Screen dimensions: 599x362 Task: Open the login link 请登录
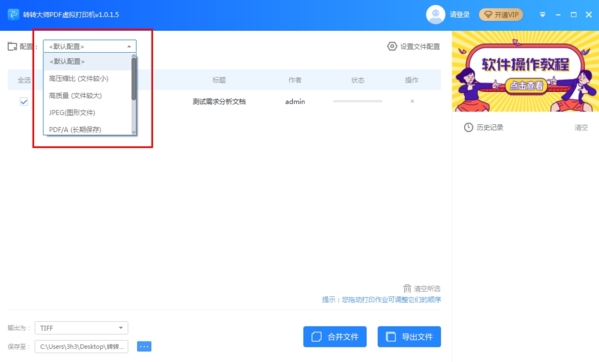[460, 15]
